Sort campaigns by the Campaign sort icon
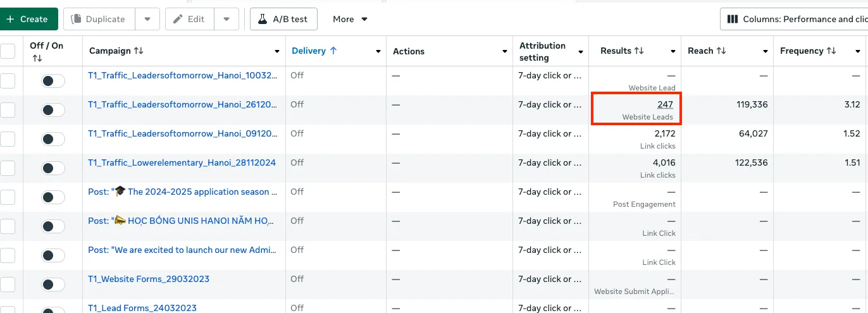The height and width of the screenshot is (313, 868). [x=139, y=51]
